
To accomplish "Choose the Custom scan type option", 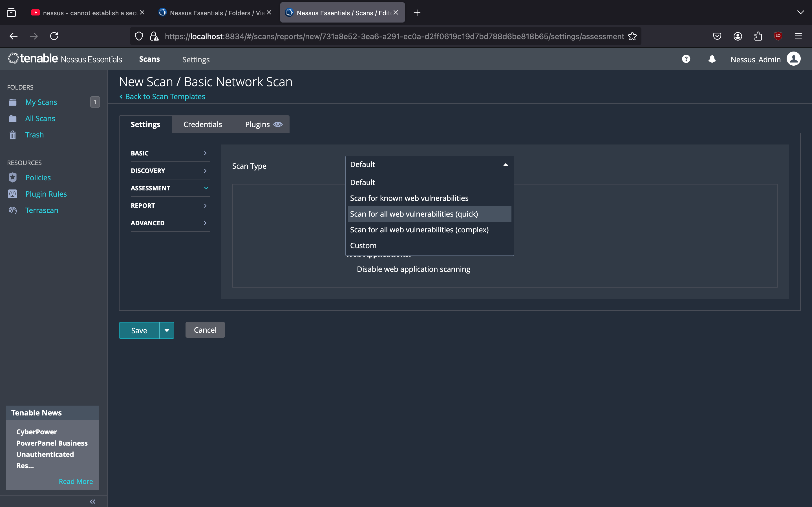I will [x=363, y=245].
